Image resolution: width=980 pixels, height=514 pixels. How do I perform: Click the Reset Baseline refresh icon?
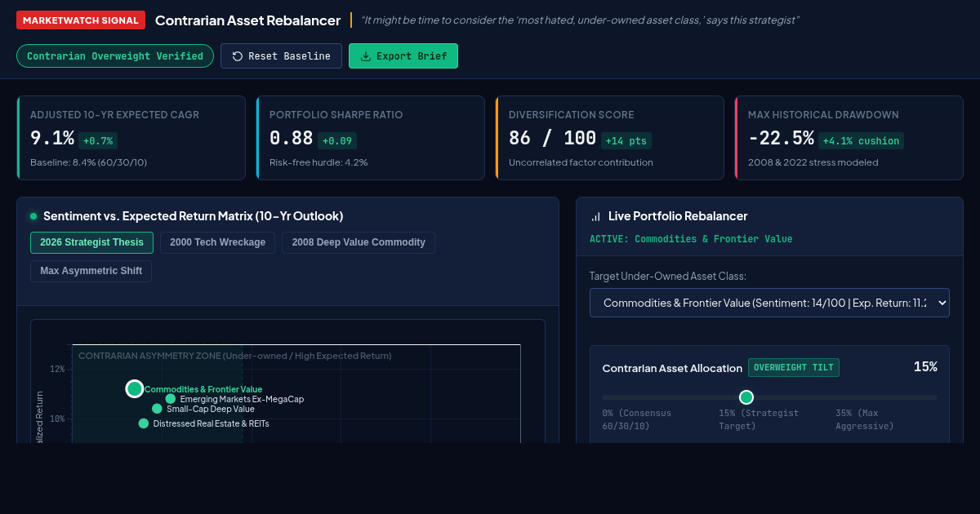point(238,56)
